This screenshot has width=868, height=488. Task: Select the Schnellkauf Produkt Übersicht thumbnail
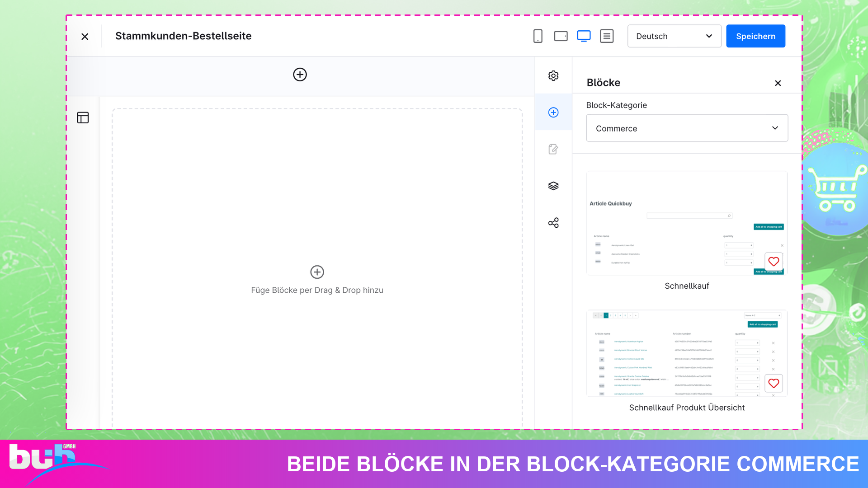tap(687, 353)
